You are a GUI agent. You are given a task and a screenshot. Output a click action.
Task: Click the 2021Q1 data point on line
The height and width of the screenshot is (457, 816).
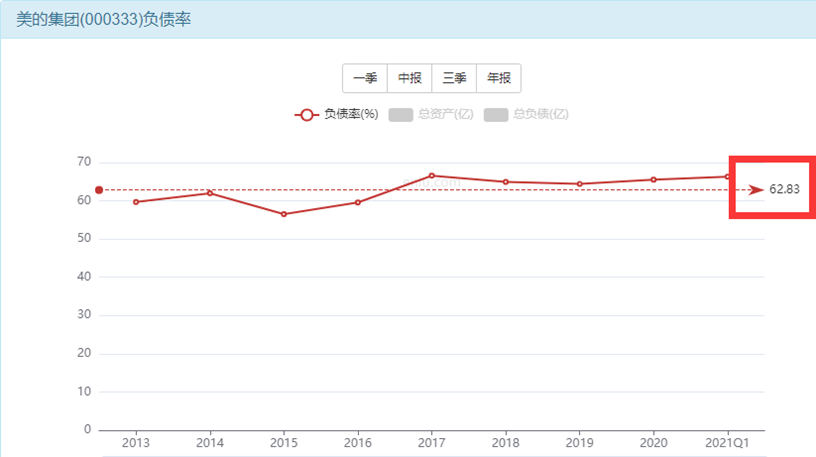[727, 177]
